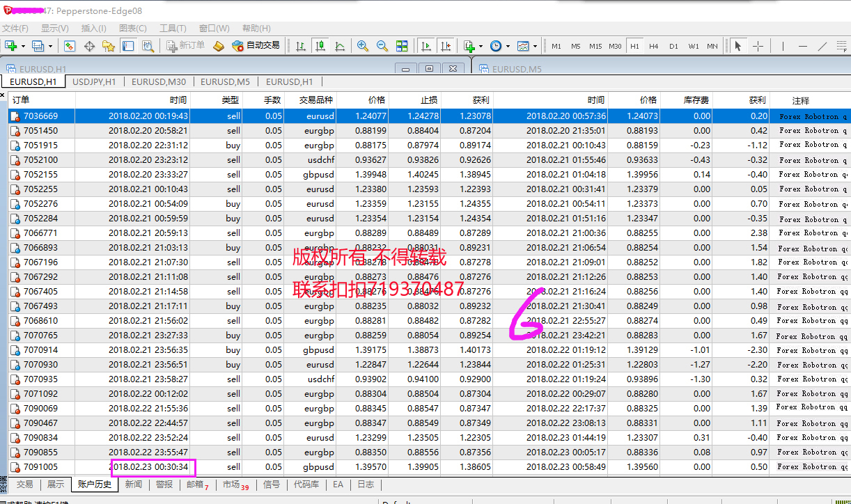The width and height of the screenshot is (851, 504).
Task: Open the Market Watch panel icon
Action: (69, 46)
